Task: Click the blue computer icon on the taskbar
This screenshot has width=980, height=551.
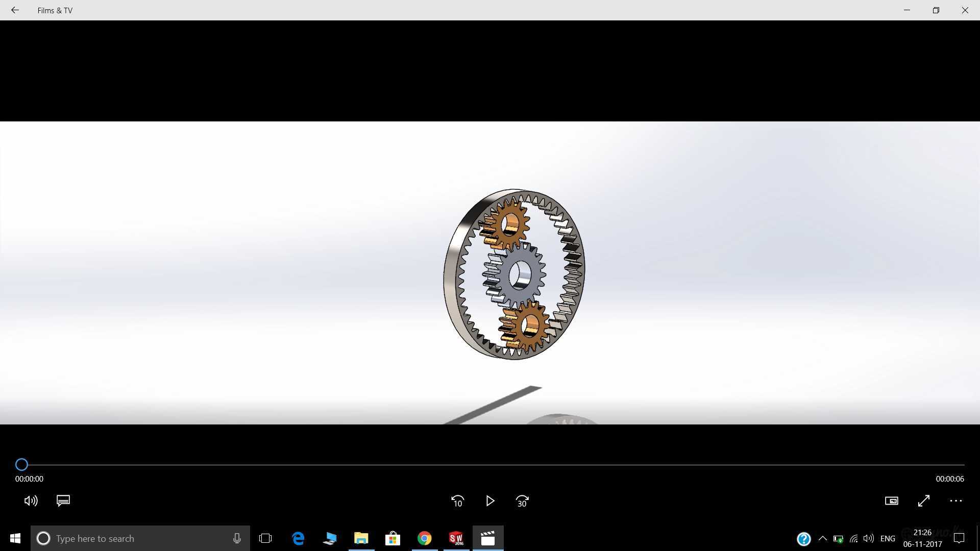Action: pos(330,538)
